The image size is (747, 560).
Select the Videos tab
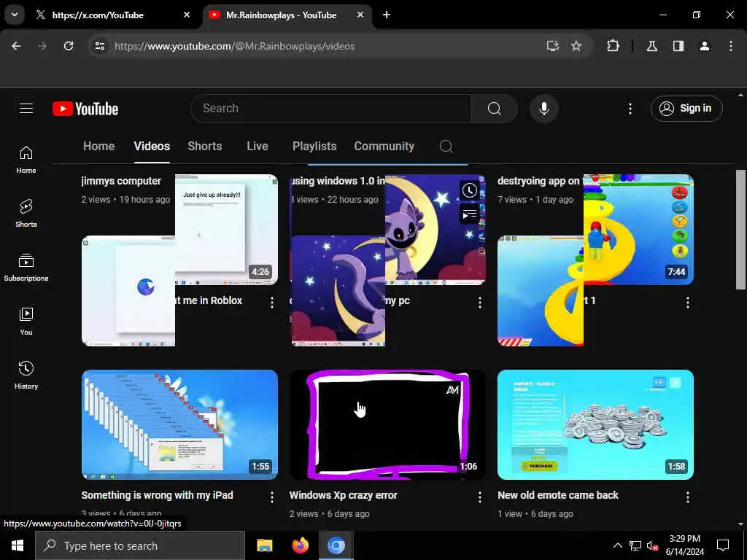[x=152, y=146]
